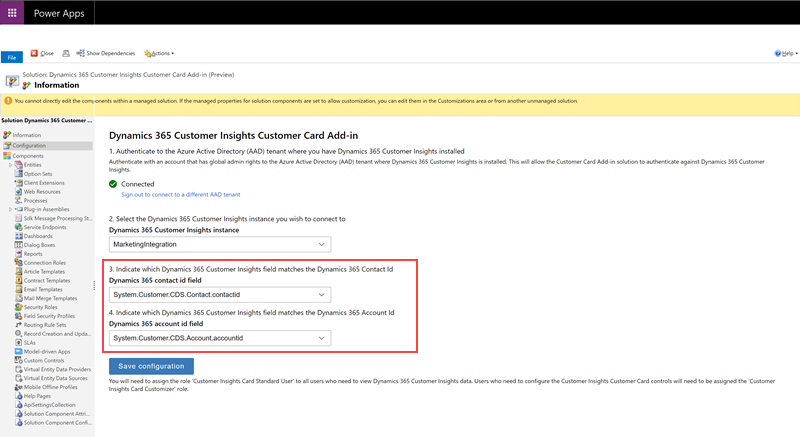Open the Customer Insights instance dropdown
The width and height of the screenshot is (800, 437).
220,244
